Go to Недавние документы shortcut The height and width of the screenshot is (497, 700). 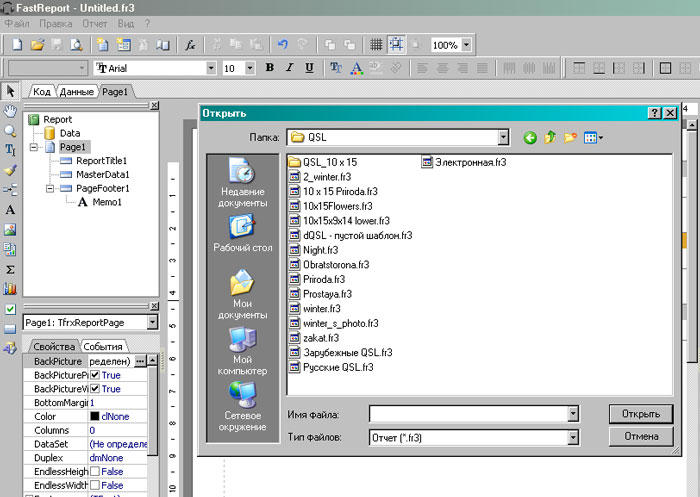[242, 182]
